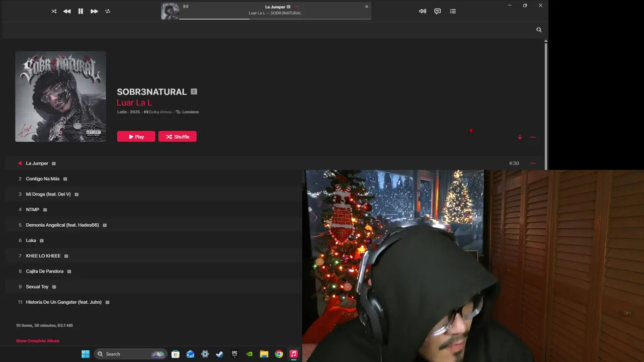Select the Sexual Toy track
This screenshot has width=644, height=362.
pyautogui.click(x=37, y=287)
